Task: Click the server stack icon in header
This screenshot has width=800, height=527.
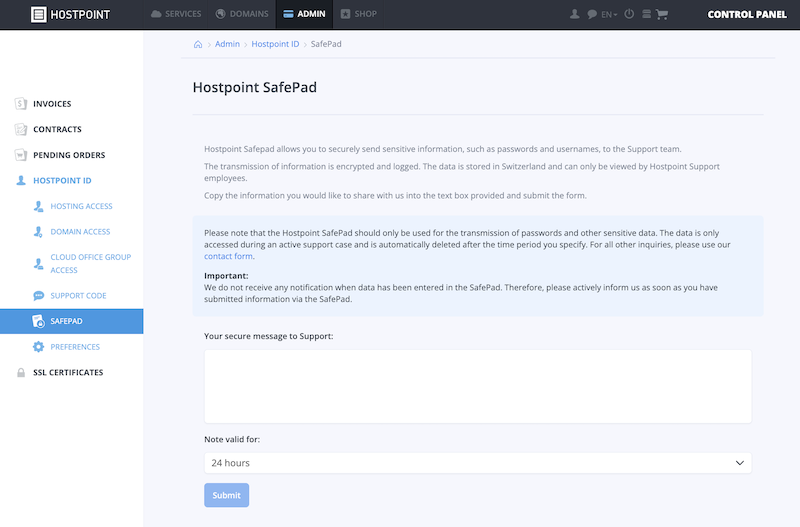Action: click(x=646, y=14)
